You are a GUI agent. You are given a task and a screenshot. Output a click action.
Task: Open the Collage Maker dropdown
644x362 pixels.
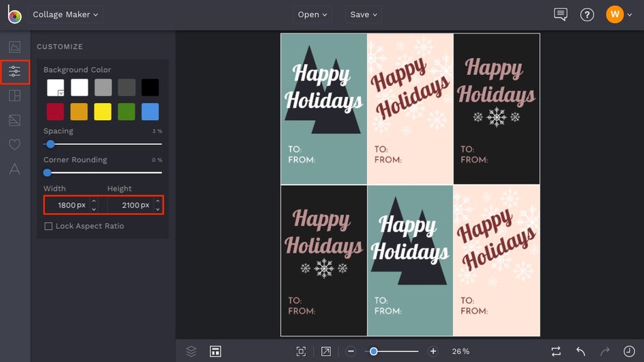point(65,14)
